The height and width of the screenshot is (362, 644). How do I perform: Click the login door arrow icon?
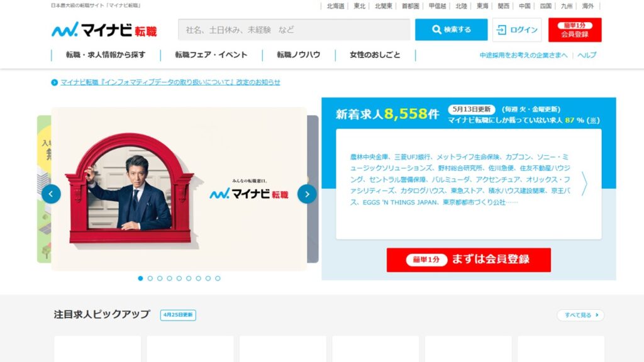[501, 30]
